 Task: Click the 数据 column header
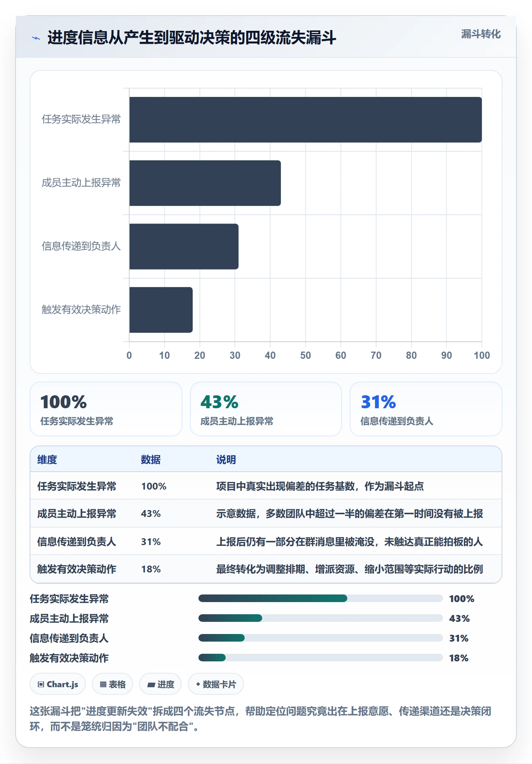[151, 460]
